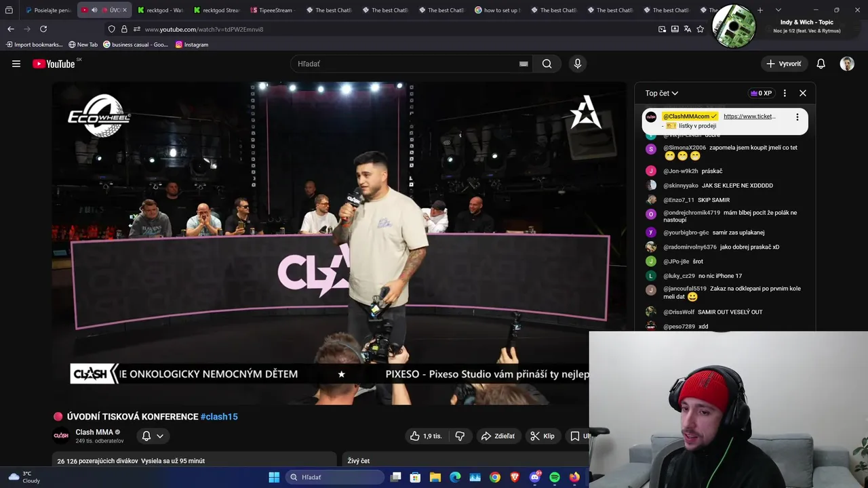Image resolution: width=868 pixels, height=488 pixels.
Task: Open the Import bookmarks bookmark
Action: click(35, 45)
